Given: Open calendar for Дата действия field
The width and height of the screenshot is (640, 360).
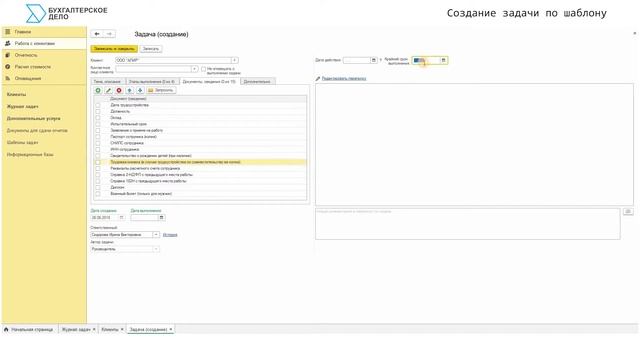Looking at the screenshot, I should tap(373, 60).
